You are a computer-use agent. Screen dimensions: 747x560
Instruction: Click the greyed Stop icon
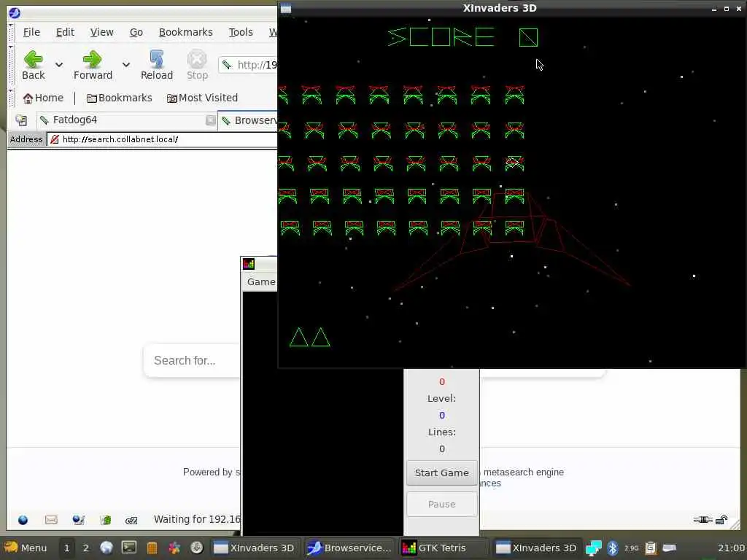click(x=197, y=65)
